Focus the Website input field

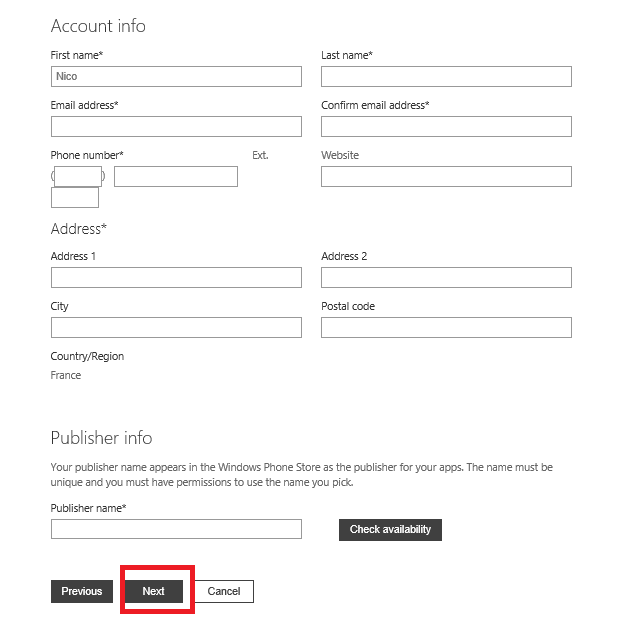(x=446, y=176)
